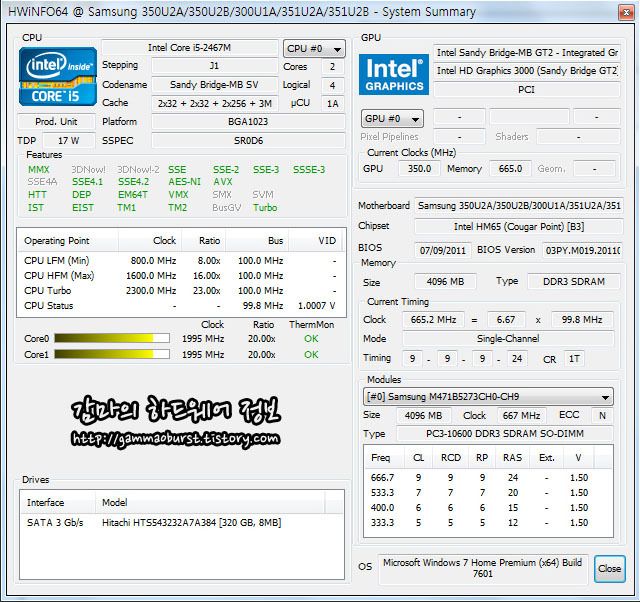Click the BGA1023 platform field
The width and height of the screenshot is (640, 602).
coord(248,122)
